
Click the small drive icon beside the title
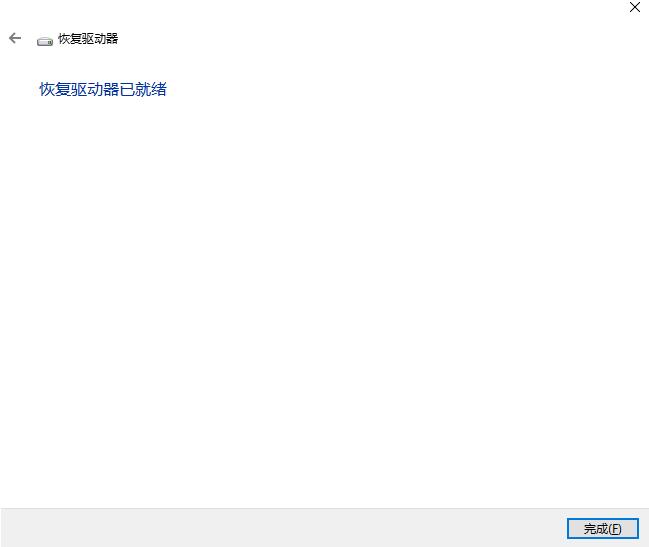[45, 41]
